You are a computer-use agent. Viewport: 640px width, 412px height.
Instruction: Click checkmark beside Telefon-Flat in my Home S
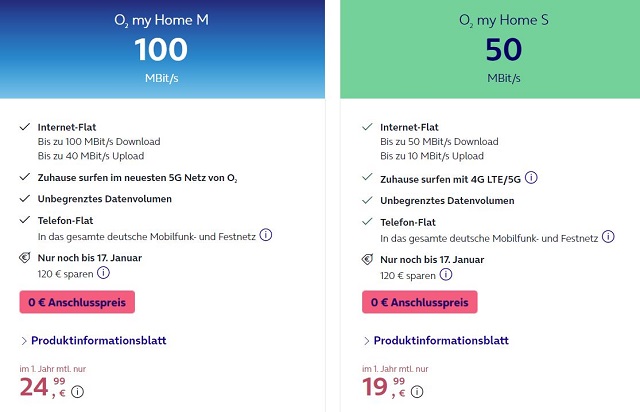[367, 222]
